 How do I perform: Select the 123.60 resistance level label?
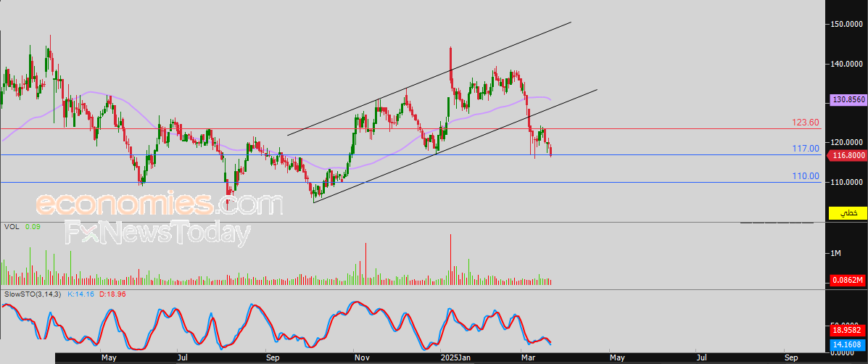tap(804, 123)
